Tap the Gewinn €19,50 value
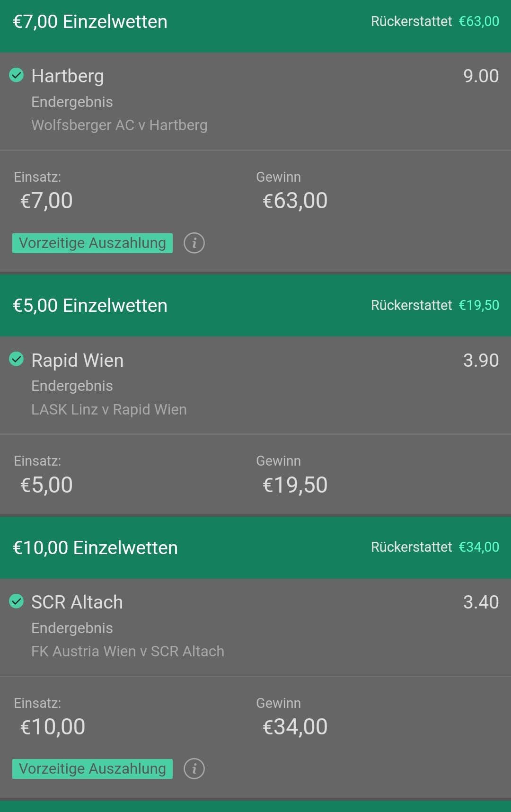Image resolution: width=511 pixels, height=812 pixels. click(x=295, y=485)
